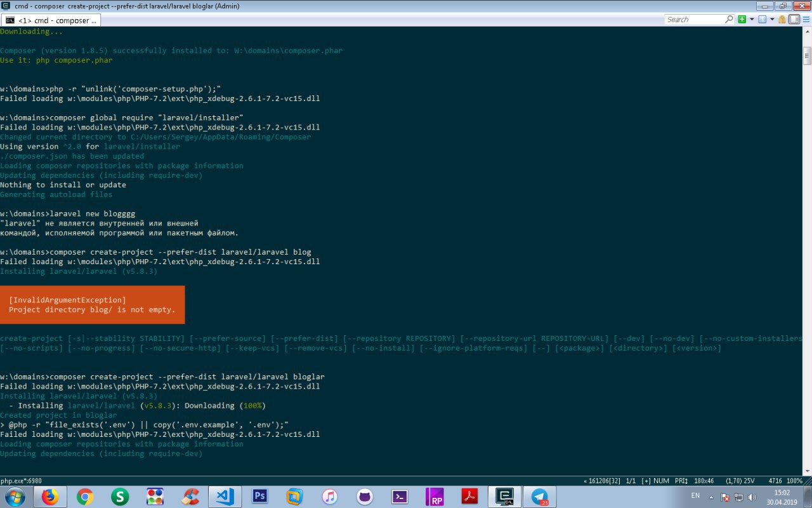Open Photoshop from the taskbar
The height and width of the screenshot is (508, 812).
(x=259, y=497)
